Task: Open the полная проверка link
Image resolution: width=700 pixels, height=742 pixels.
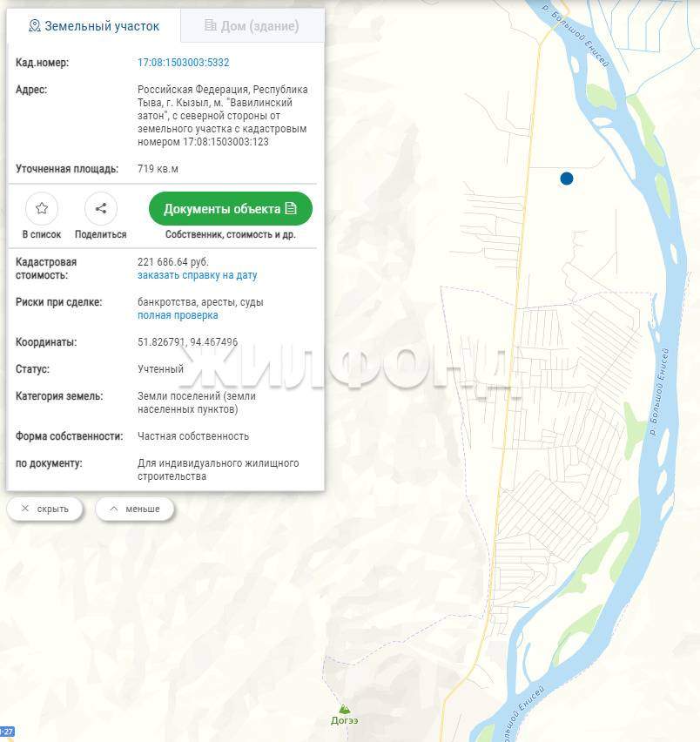Action: pos(178,315)
